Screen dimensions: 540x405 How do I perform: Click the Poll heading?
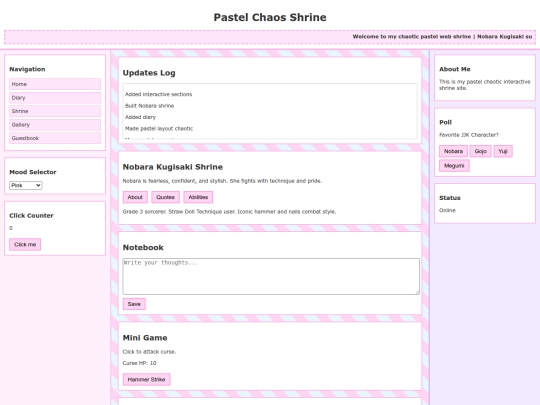click(x=445, y=122)
